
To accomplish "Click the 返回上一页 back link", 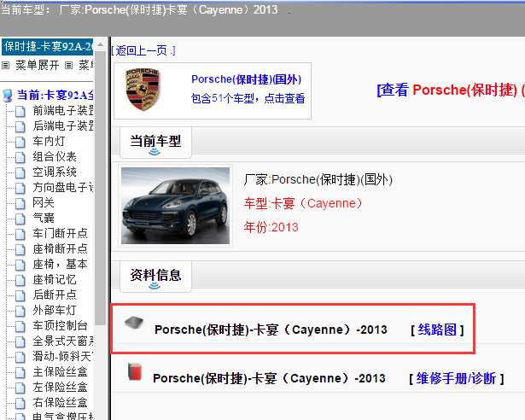I will click(x=143, y=51).
